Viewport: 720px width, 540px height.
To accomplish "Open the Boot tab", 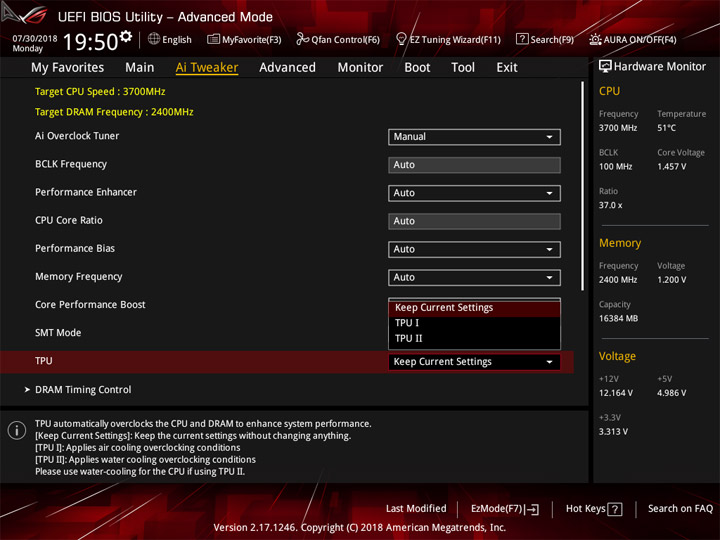I will click(417, 68).
